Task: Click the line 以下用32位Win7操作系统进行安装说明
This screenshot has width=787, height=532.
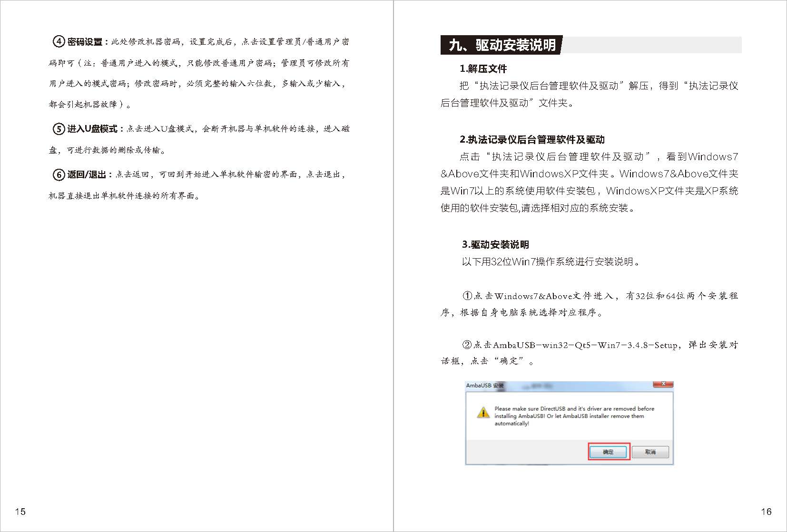Action: tap(551, 261)
